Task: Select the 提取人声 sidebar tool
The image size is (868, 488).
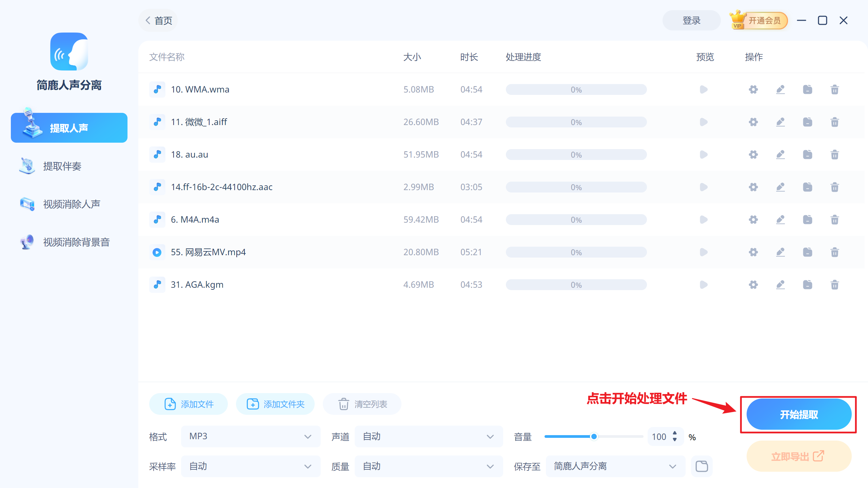Action: (69, 128)
